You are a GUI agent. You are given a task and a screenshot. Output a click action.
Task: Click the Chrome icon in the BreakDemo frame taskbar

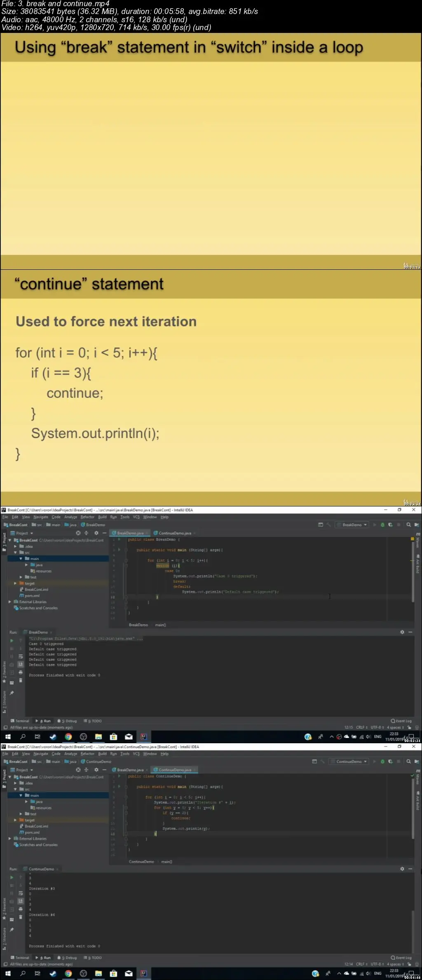coord(68,737)
